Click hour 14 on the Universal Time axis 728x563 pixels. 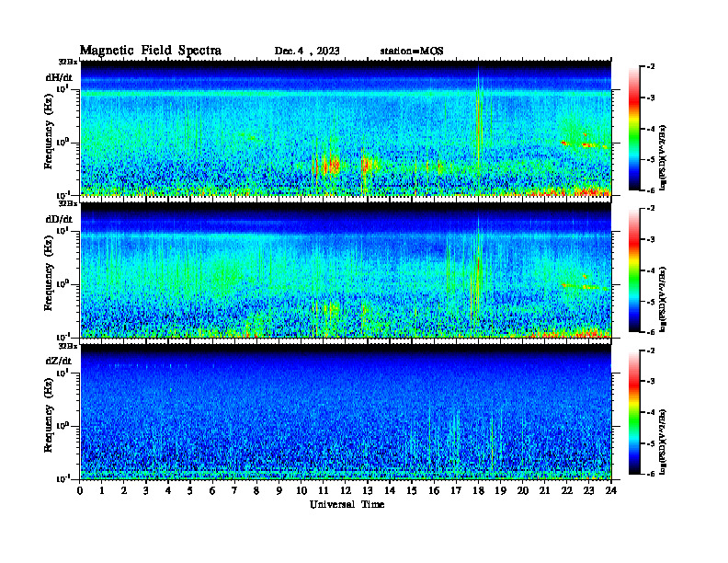coord(390,490)
